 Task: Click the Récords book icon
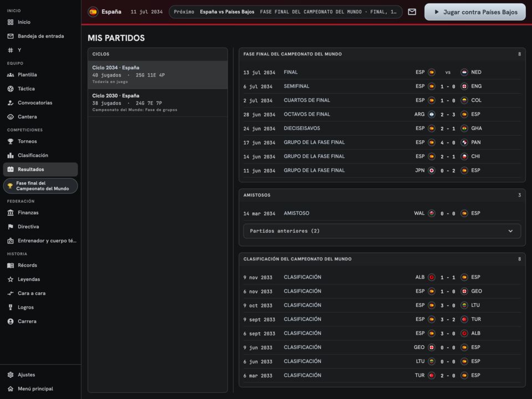point(11,265)
